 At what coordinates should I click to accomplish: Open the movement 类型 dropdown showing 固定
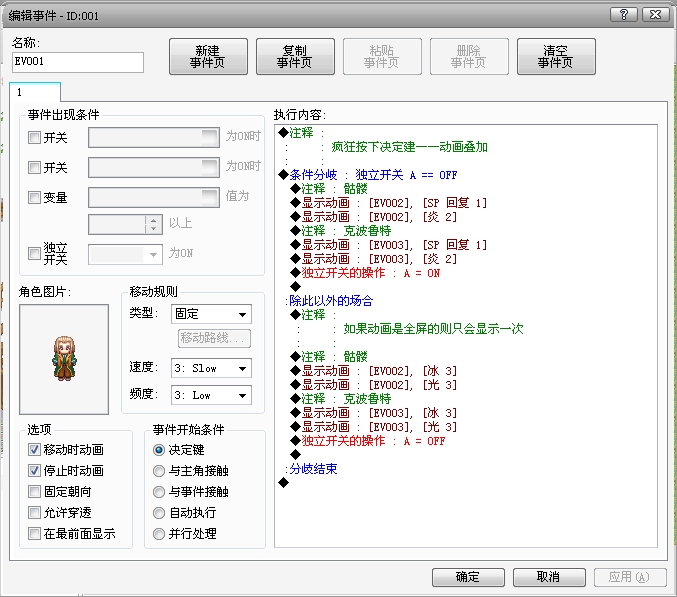click(211, 314)
